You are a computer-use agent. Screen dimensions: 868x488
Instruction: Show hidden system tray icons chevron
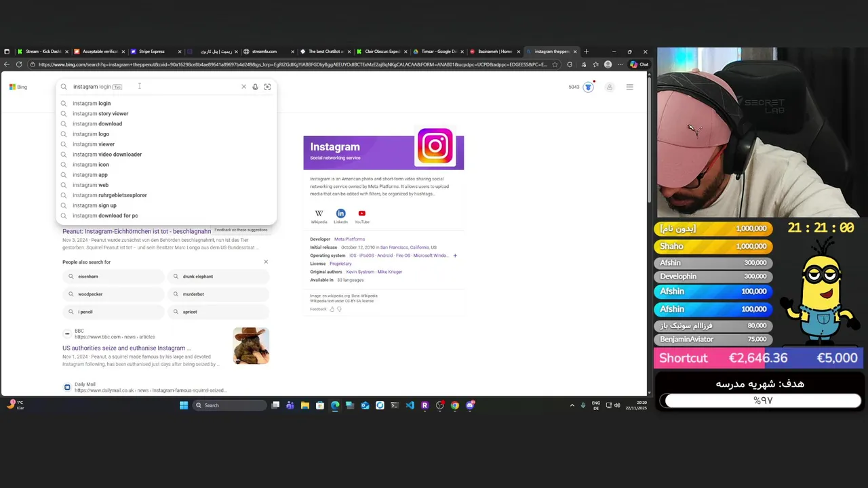572,405
